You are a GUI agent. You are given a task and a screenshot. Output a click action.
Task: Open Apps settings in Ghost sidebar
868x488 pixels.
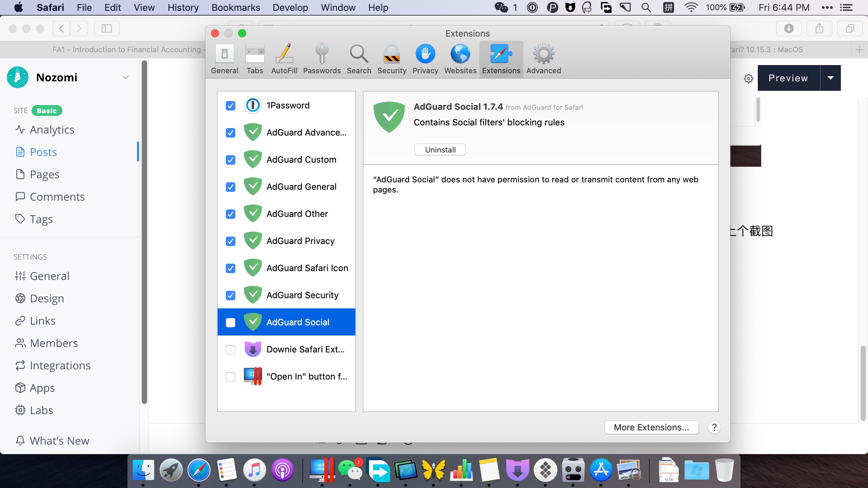point(35,388)
